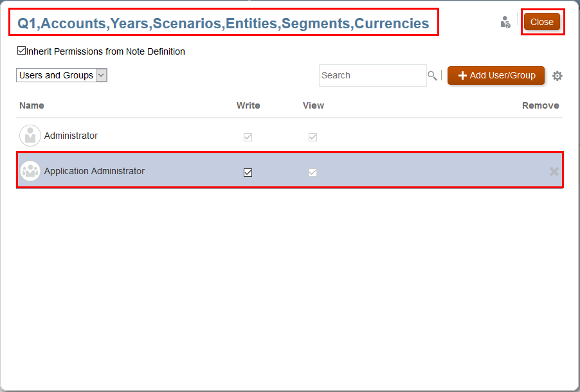The image size is (580, 392).
Task: Click the user help icon beside Close
Action: click(x=505, y=22)
